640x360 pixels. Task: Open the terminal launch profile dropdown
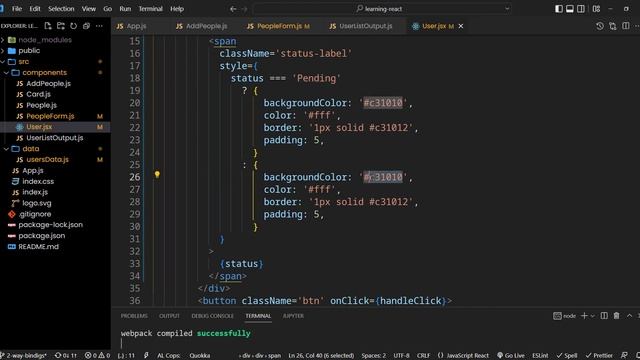pyautogui.click(x=593, y=316)
